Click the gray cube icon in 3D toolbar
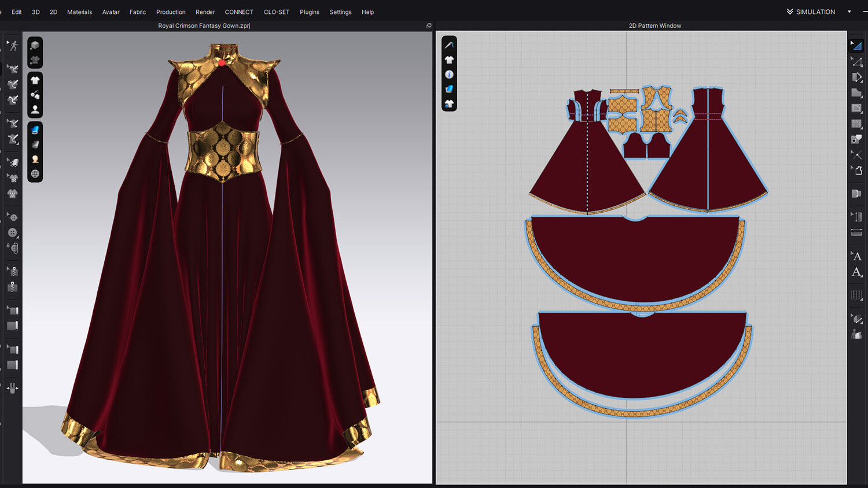 pos(35,45)
